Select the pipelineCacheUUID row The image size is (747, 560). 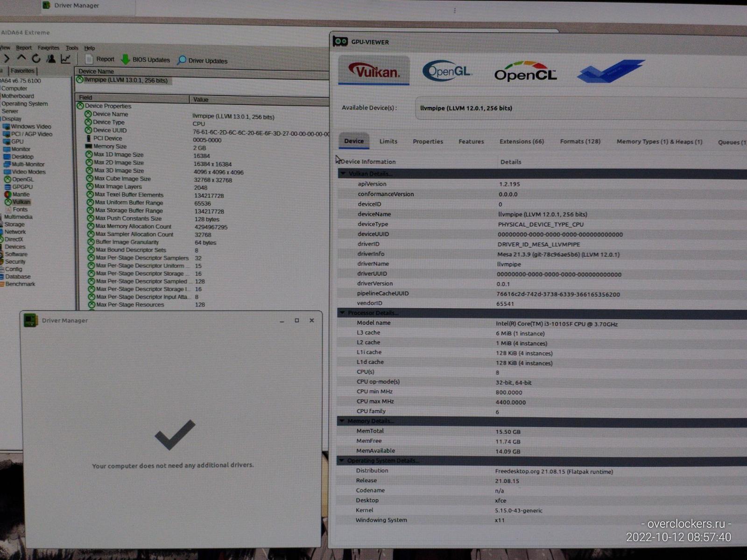[542, 294]
